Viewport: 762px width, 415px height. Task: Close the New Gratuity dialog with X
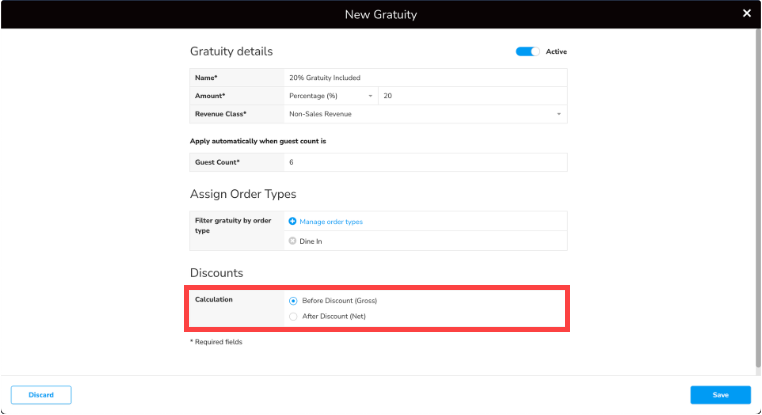coord(746,14)
